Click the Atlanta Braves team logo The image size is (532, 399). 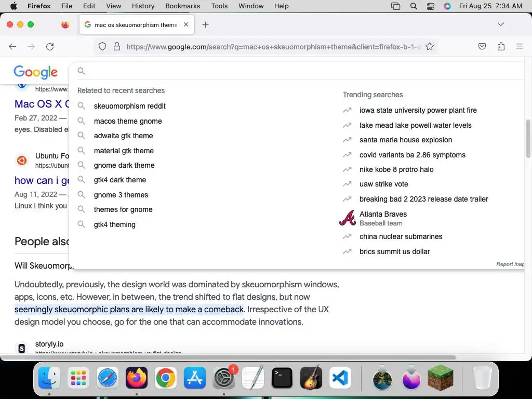pyautogui.click(x=348, y=218)
